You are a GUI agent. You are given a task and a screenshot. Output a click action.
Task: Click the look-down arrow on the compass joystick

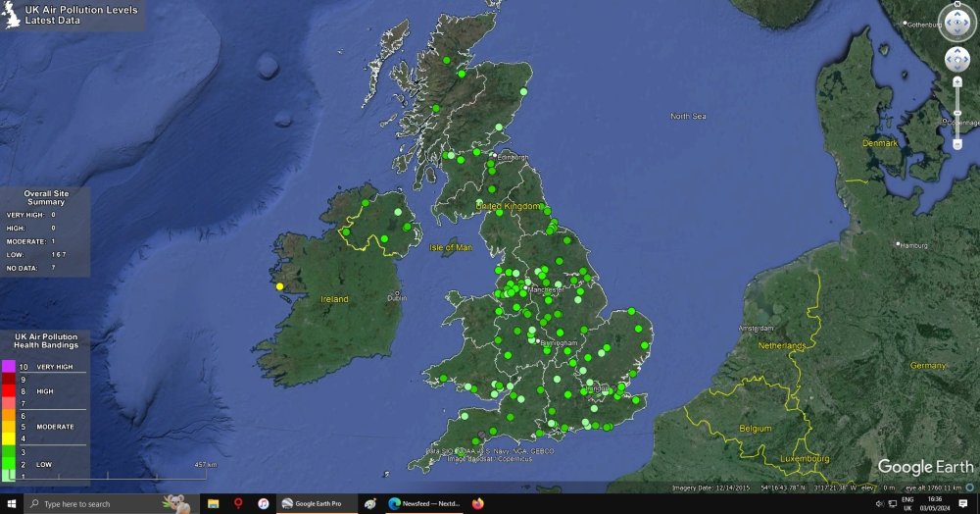(x=957, y=33)
